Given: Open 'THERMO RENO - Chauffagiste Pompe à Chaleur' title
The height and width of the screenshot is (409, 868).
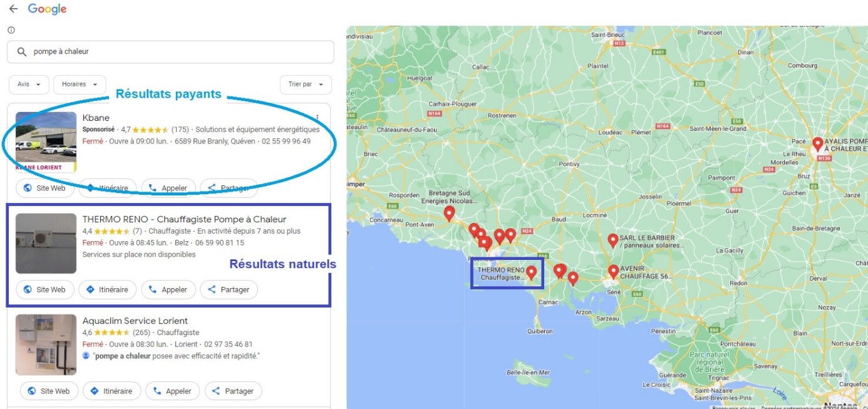Looking at the screenshot, I should pyautogui.click(x=184, y=219).
